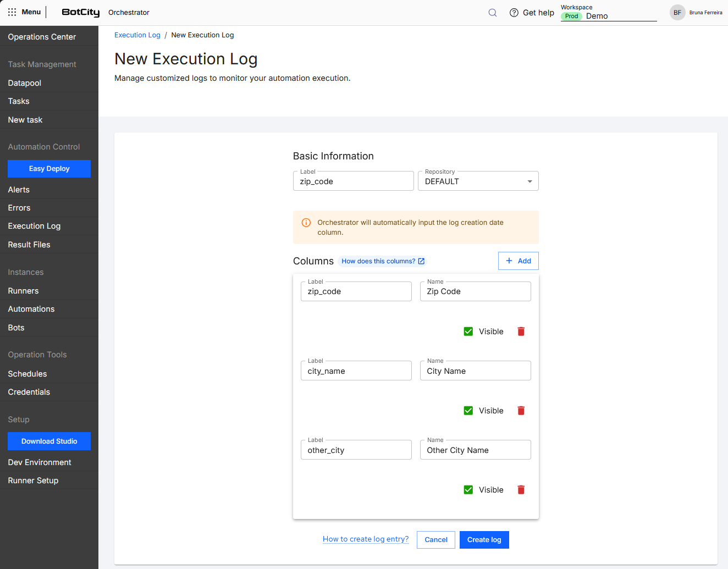Click the Easy Deploy button
The width and height of the screenshot is (728, 569).
(x=49, y=169)
